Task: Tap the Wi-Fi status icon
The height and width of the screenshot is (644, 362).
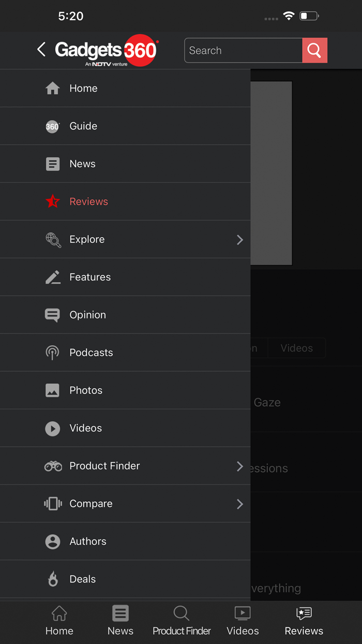Action: pyautogui.click(x=289, y=17)
